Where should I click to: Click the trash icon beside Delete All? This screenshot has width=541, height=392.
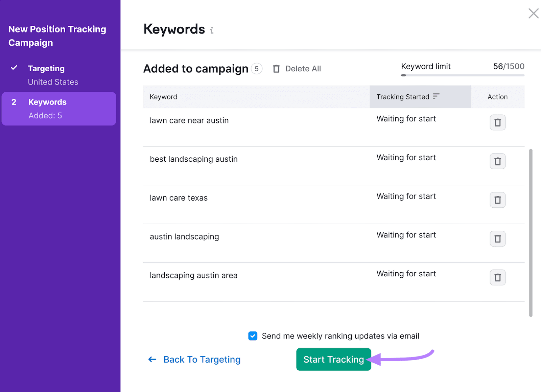tap(277, 68)
